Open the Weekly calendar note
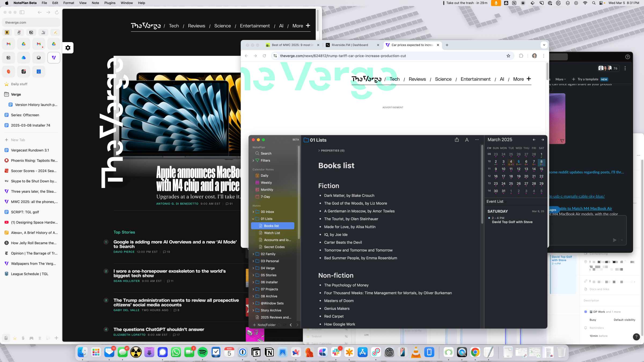The height and width of the screenshot is (362, 644). click(x=266, y=183)
